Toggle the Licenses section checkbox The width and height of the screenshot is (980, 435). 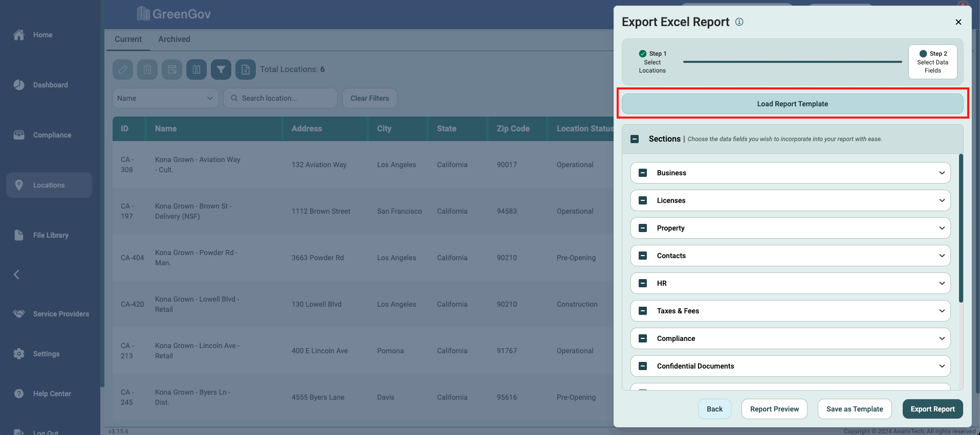coord(643,200)
